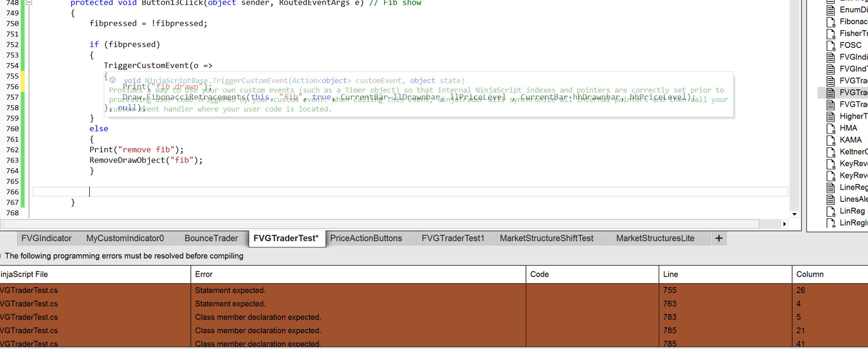Open the PriceActionButtons tab
This screenshot has width=868, height=349.
point(366,238)
